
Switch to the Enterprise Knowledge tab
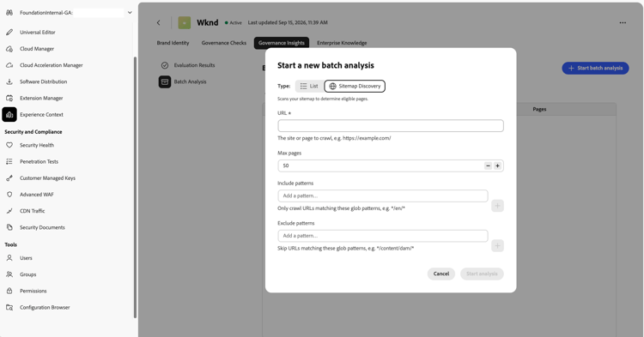pyautogui.click(x=342, y=43)
